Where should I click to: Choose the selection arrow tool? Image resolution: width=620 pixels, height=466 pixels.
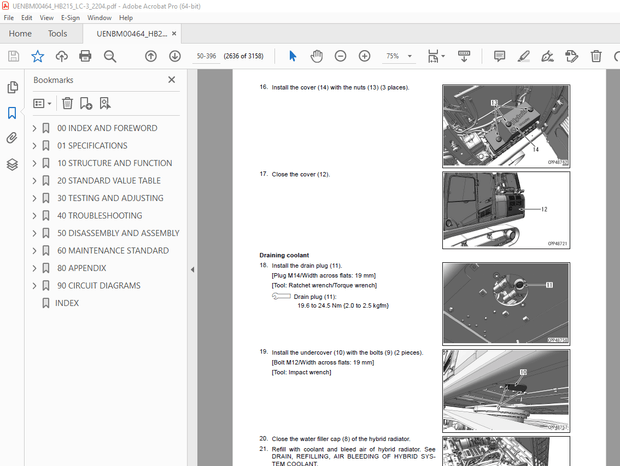pos(293,56)
